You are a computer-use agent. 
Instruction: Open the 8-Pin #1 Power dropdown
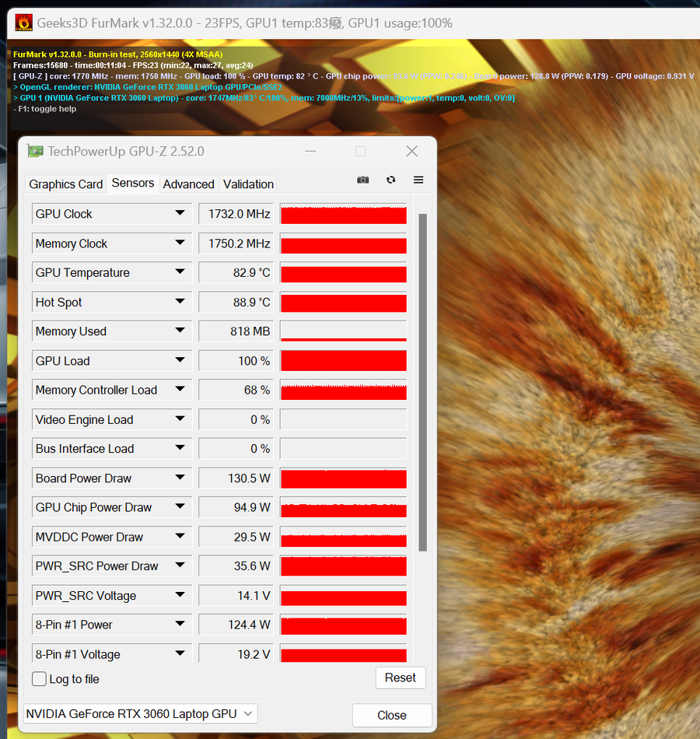(x=180, y=624)
